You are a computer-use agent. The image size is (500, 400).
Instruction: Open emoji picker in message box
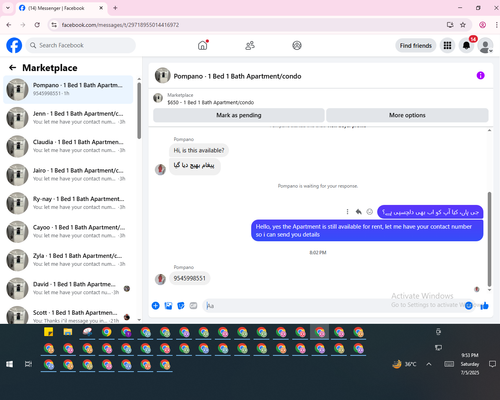tap(468, 306)
